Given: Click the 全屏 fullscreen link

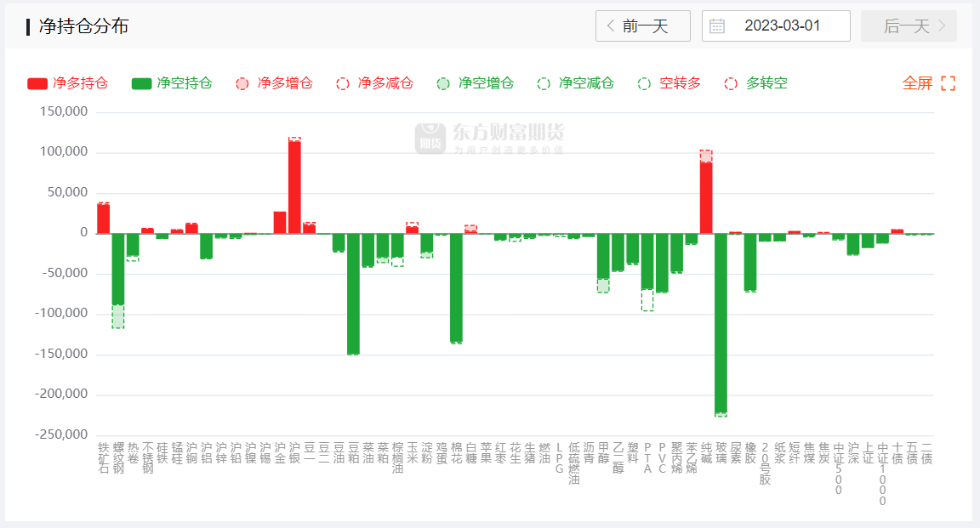Looking at the screenshot, I should click(917, 83).
